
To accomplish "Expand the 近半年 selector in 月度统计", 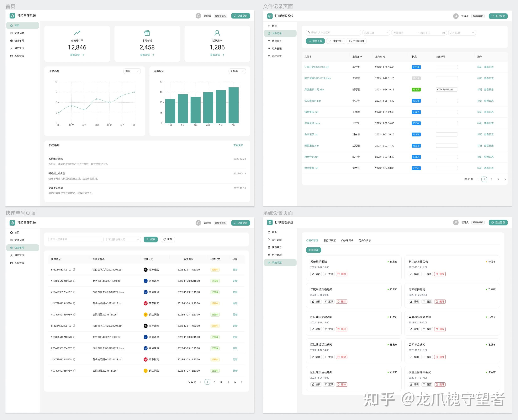I will coord(237,71).
